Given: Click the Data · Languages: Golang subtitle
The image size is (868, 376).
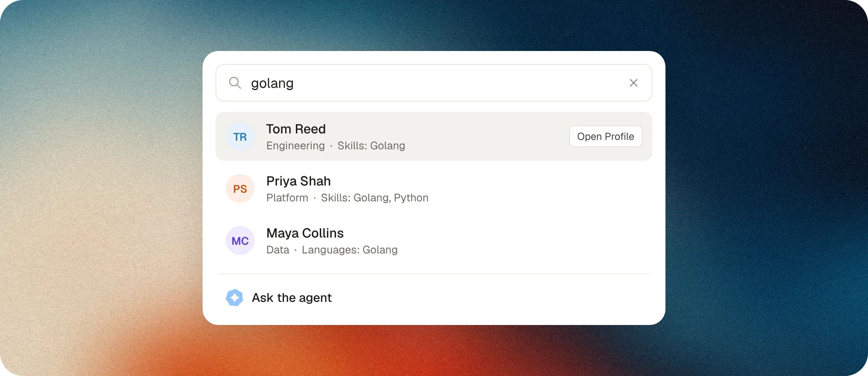Looking at the screenshot, I should pyautogui.click(x=332, y=250).
